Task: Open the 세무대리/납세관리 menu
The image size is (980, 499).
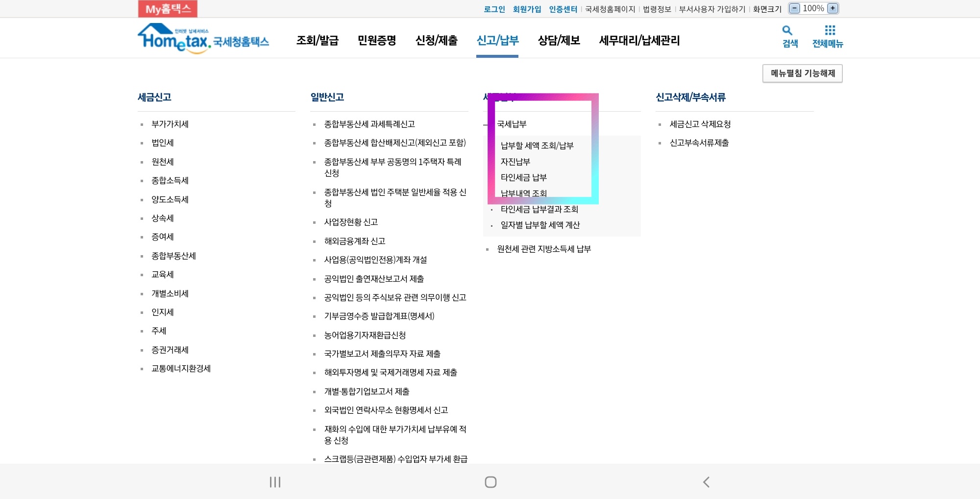Action: coord(639,40)
